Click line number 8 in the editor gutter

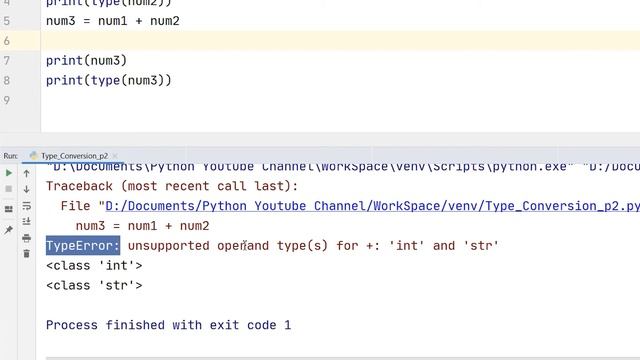[7, 80]
